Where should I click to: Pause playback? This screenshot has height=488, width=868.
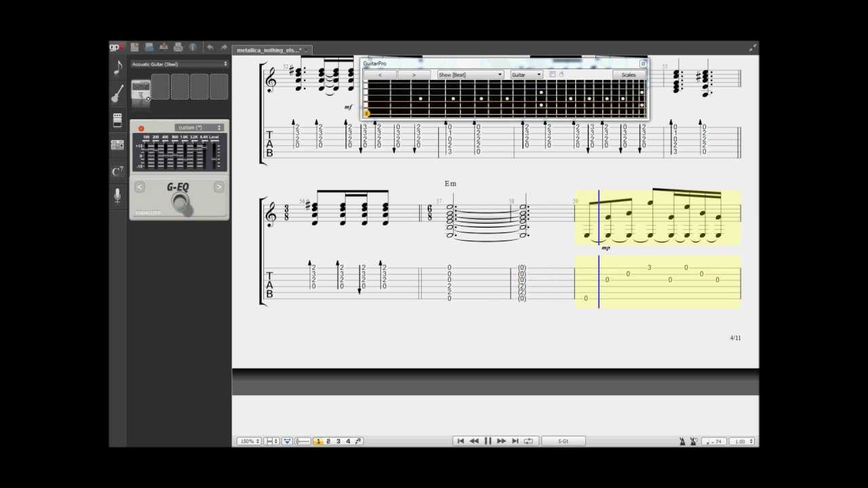coord(488,441)
